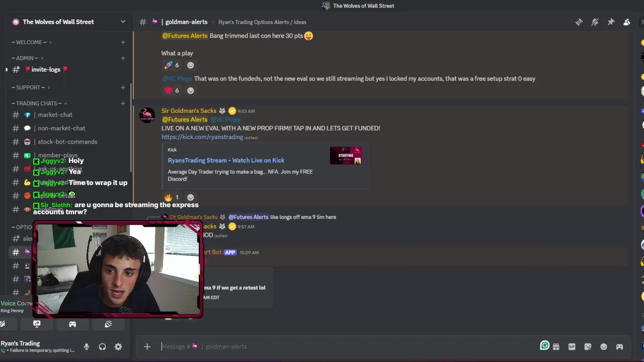
Task: Toggle microphone mute button
Action: (x=87, y=346)
